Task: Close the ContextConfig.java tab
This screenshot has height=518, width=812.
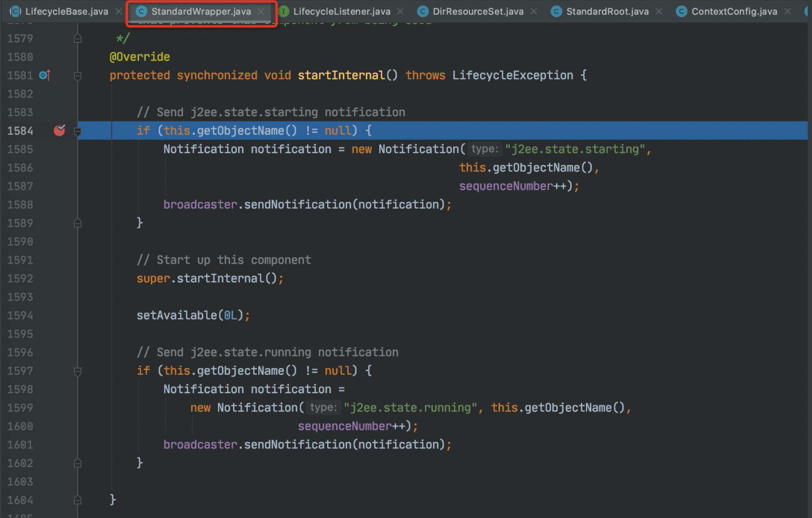Action: 788,11
